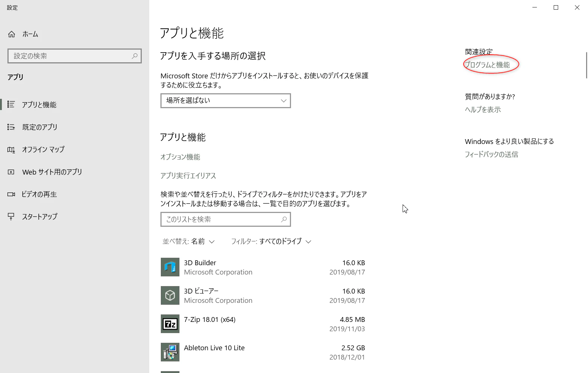Screen dimensions: 588x373
Task: Click the Home icon in the sidebar
Action: tap(12, 34)
